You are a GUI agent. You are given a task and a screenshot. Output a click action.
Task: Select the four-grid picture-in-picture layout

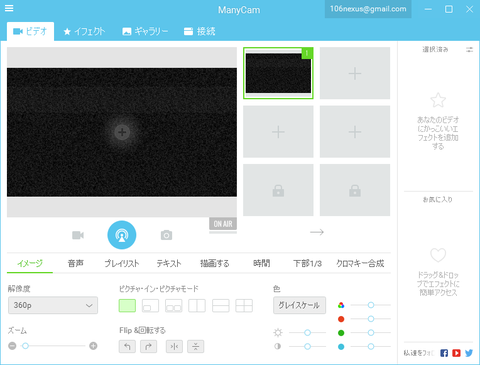(x=244, y=305)
